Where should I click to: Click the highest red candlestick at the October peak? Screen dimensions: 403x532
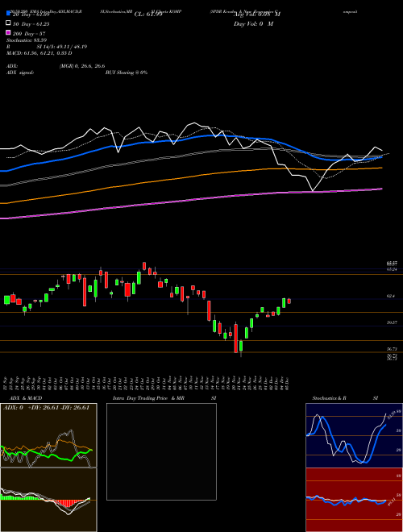(x=144, y=266)
